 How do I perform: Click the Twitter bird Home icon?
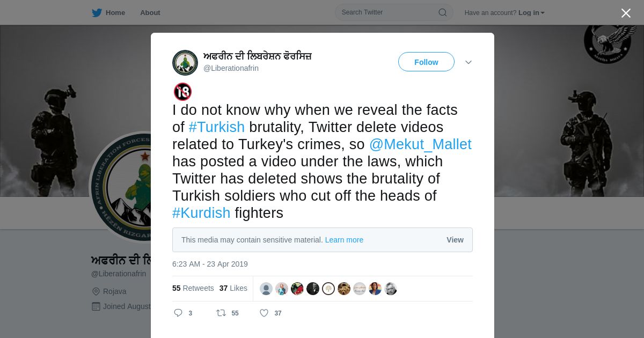coord(97,13)
